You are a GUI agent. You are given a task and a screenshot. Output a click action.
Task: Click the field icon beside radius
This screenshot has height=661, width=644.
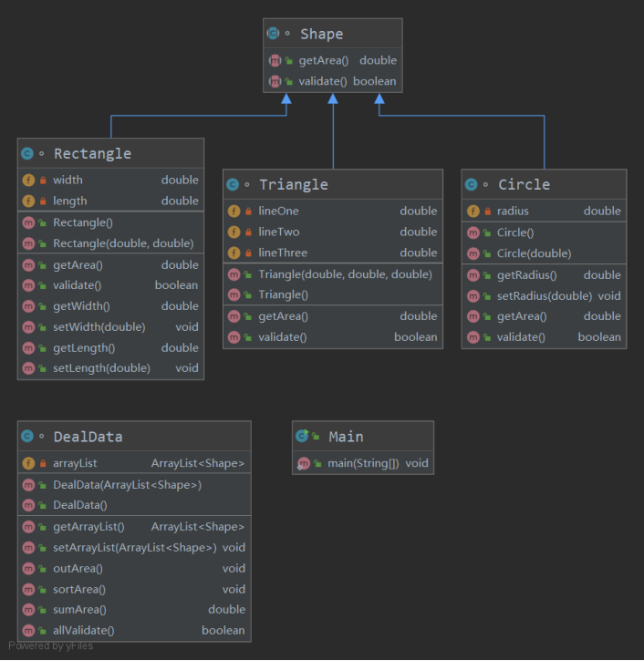tap(473, 212)
